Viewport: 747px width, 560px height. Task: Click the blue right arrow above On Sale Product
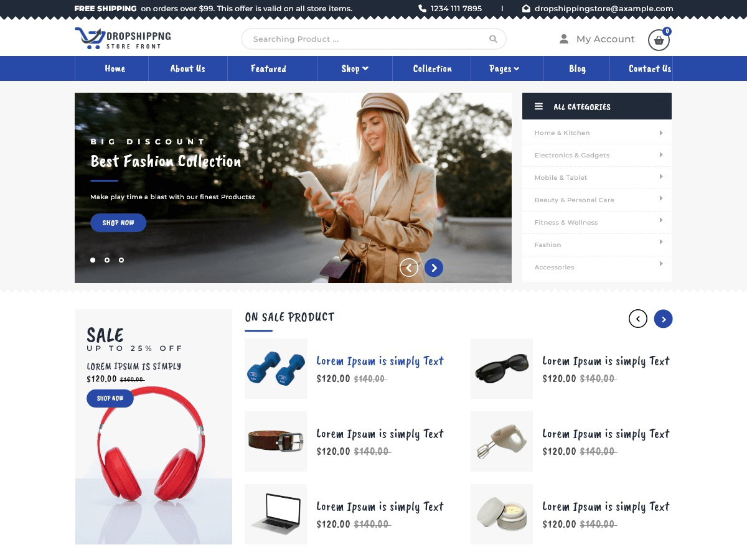pos(663,318)
